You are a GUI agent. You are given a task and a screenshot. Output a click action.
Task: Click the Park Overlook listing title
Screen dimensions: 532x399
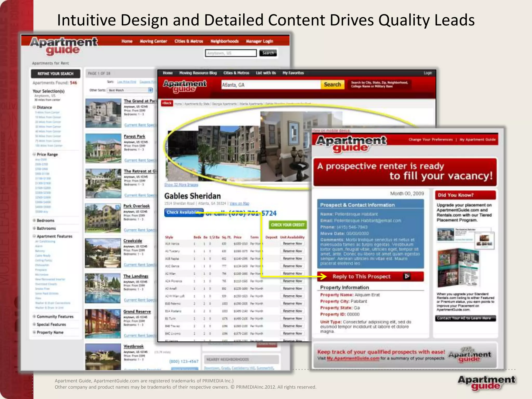(137, 206)
